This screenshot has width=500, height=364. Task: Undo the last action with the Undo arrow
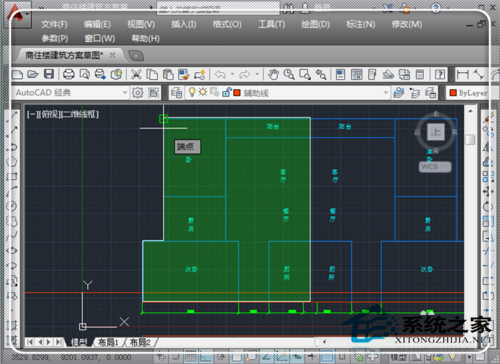(220, 74)
